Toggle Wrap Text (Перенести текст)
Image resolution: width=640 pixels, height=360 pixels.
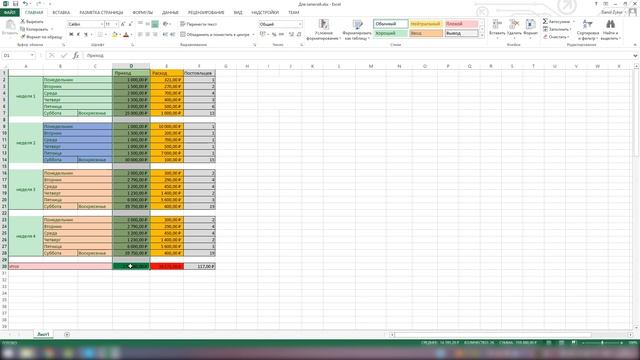pos(199,24)
